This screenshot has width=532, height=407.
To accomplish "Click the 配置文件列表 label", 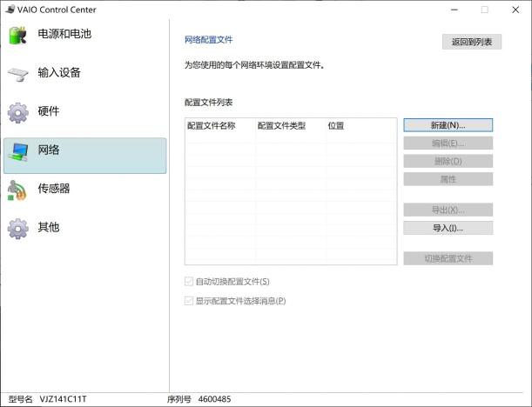I will pyautogui.click(x=208, y=103).
